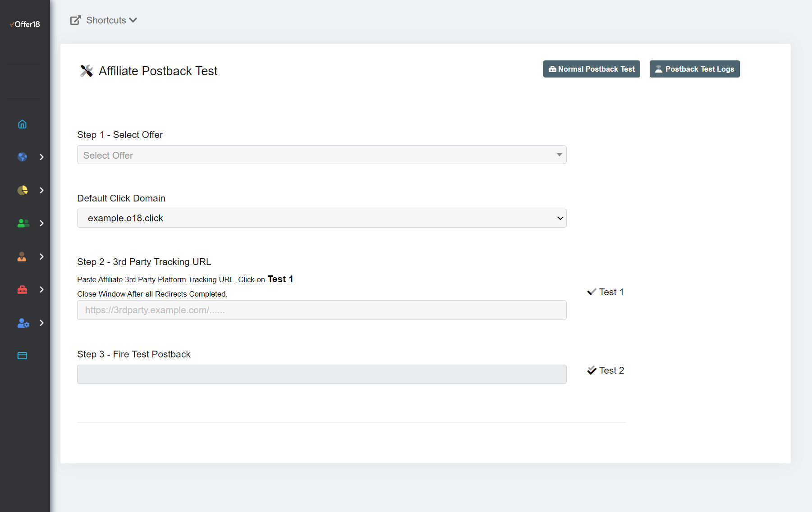Open the Select Offer dropdown
Image resolution: width=812 pixels, height=512 pixels.
click(x=321, y=155)
